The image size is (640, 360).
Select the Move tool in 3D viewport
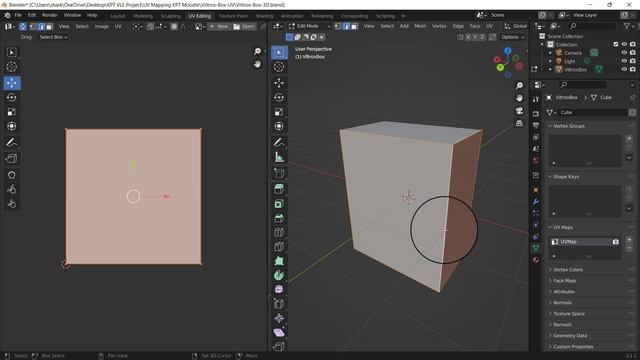click(x=279, y=83)
